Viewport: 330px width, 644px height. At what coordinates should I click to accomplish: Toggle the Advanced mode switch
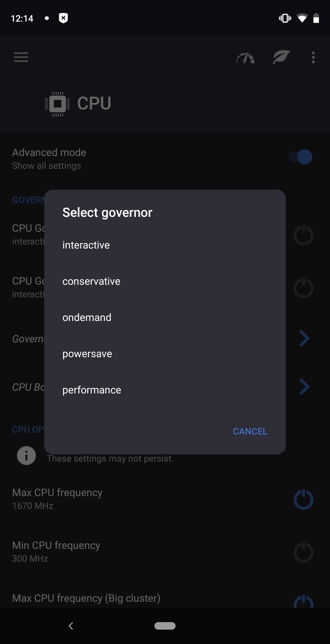pyautogui.click(x=300, y=157)
